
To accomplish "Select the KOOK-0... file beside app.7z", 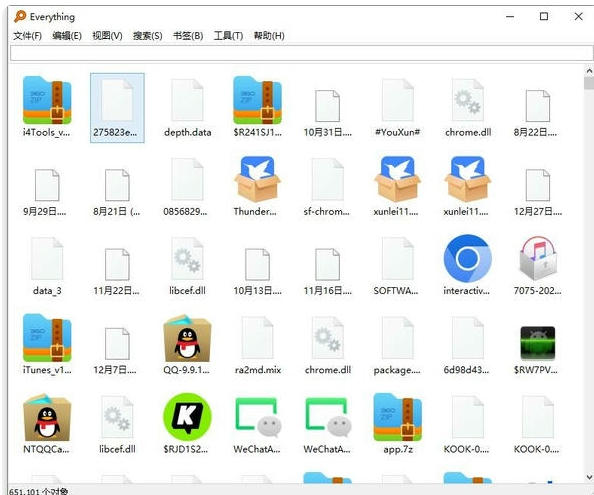I will coord(467,417).
